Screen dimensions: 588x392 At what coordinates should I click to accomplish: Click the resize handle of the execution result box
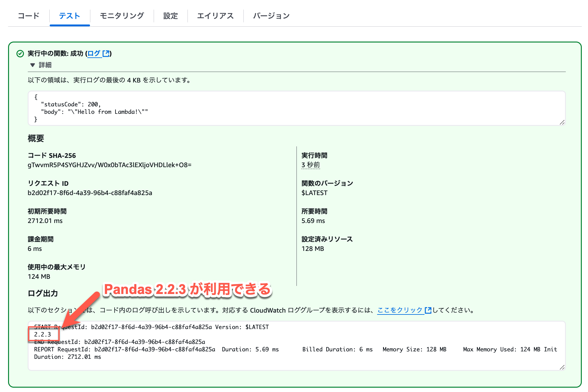coord(562,123)
